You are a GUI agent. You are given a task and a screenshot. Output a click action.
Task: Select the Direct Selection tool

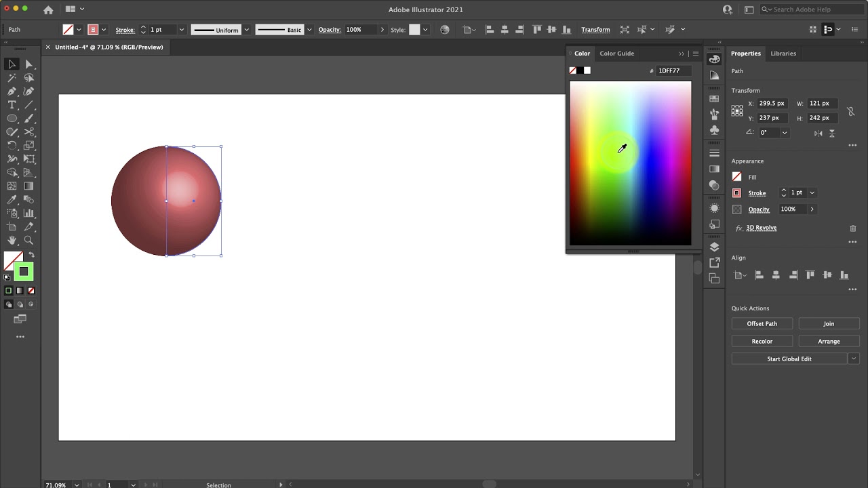pyautogui.click(x=29, y=64)
